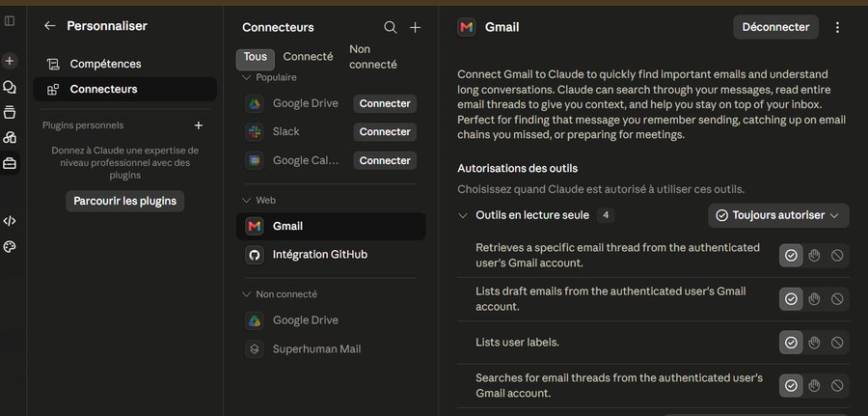Click Parcourir les plugins button
This screenshot has width=868, height=416.
tap(125, 201)
